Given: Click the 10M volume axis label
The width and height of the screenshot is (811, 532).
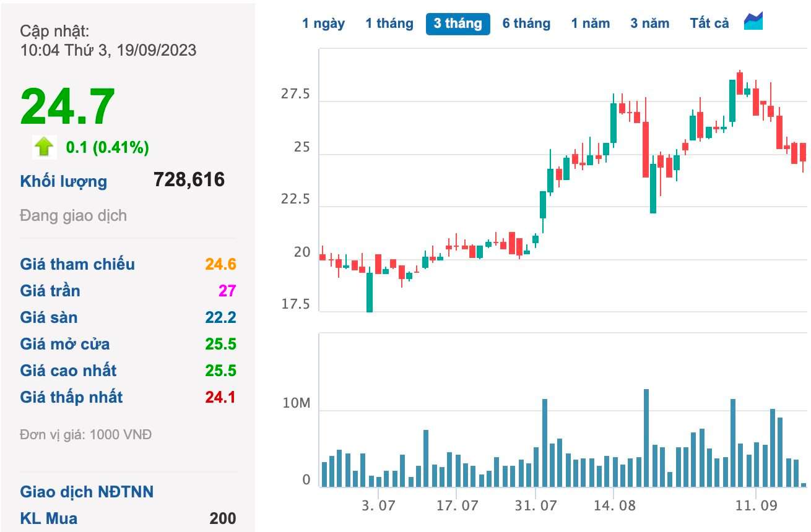Looking at the screenshot, I should pos(296,404).
